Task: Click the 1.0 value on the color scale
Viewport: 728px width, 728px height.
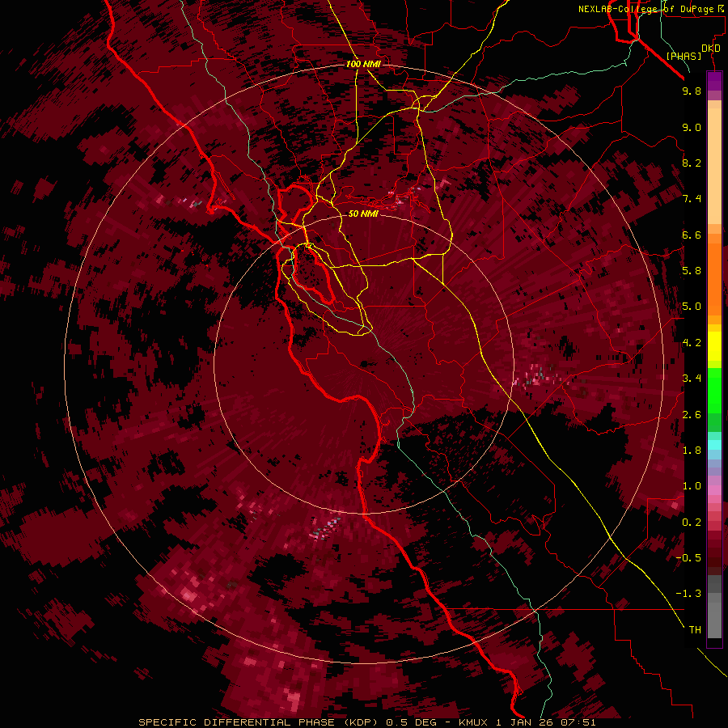Action: [x=692, y=486]
